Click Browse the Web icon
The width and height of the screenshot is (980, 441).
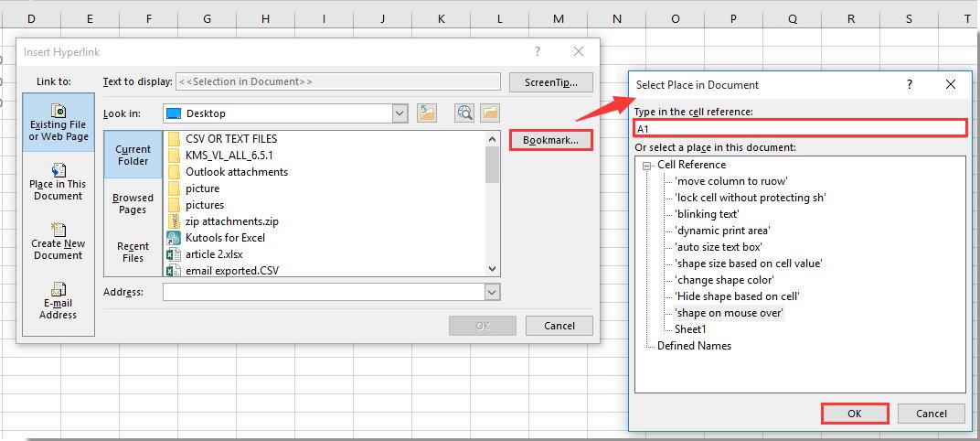[x=464, y=113]
